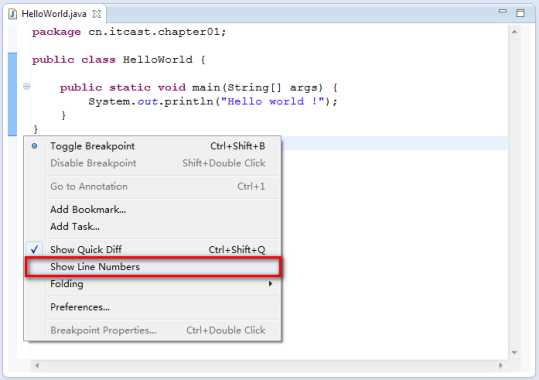
Task: Click Java file icon on HelloWorld.java tab
Action: click(x=12, y=14)
